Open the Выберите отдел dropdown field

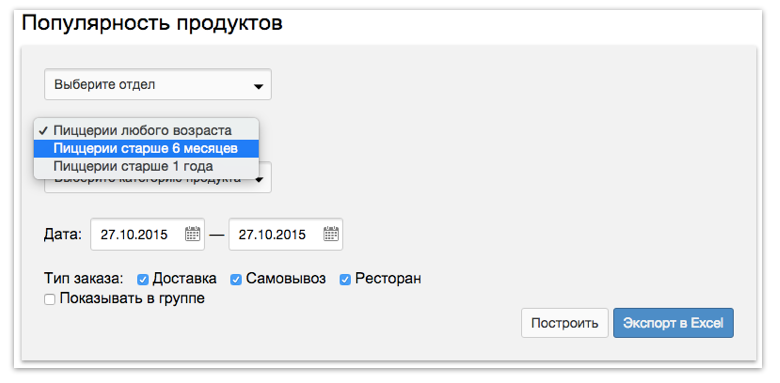tap(158, 85)
